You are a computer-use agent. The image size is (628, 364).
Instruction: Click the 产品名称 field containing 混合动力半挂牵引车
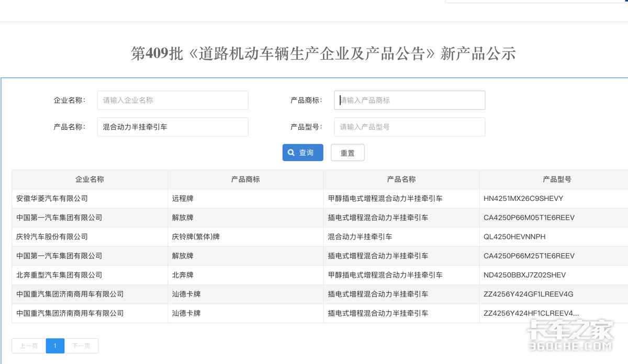point(173,127)
